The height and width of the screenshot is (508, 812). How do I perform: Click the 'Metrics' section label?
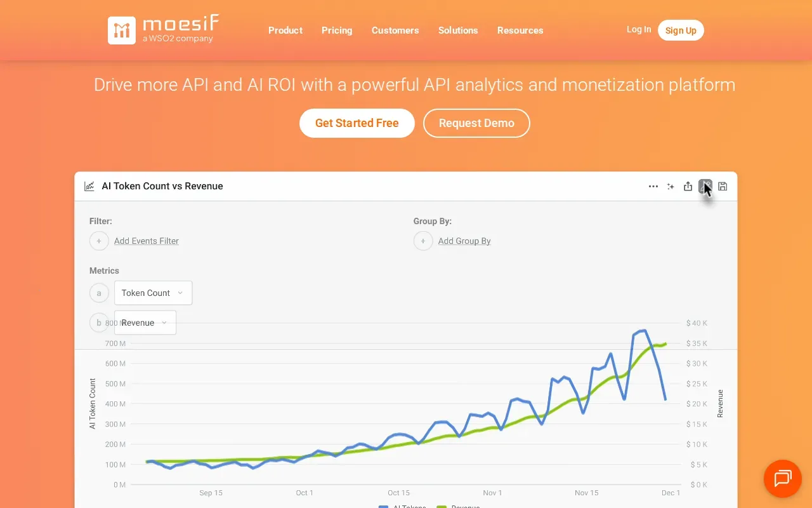point(104,271)
